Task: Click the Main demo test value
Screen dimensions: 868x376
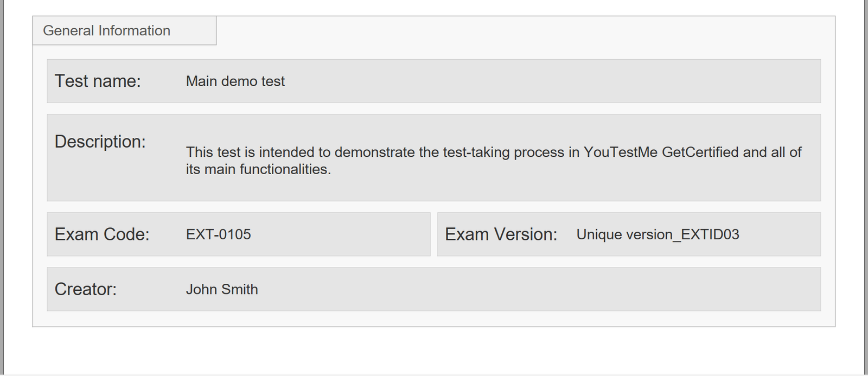Action: pos(235,81)
